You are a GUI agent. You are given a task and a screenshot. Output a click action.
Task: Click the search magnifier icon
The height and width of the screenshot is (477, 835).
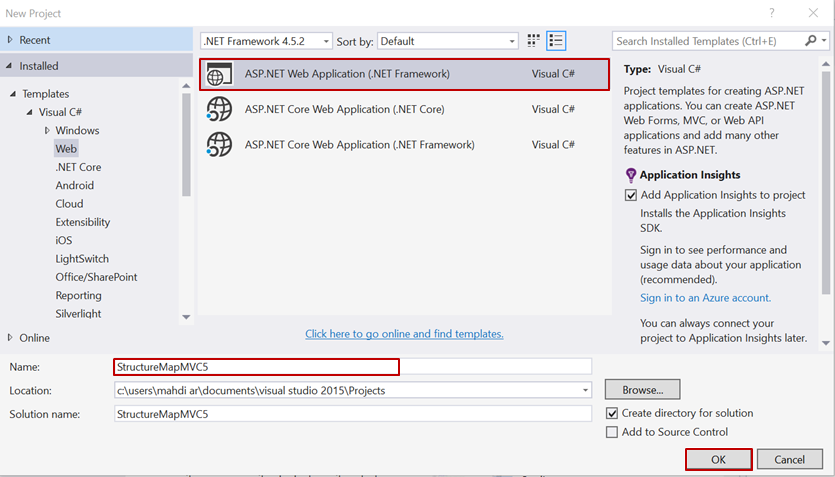point(811,40)
